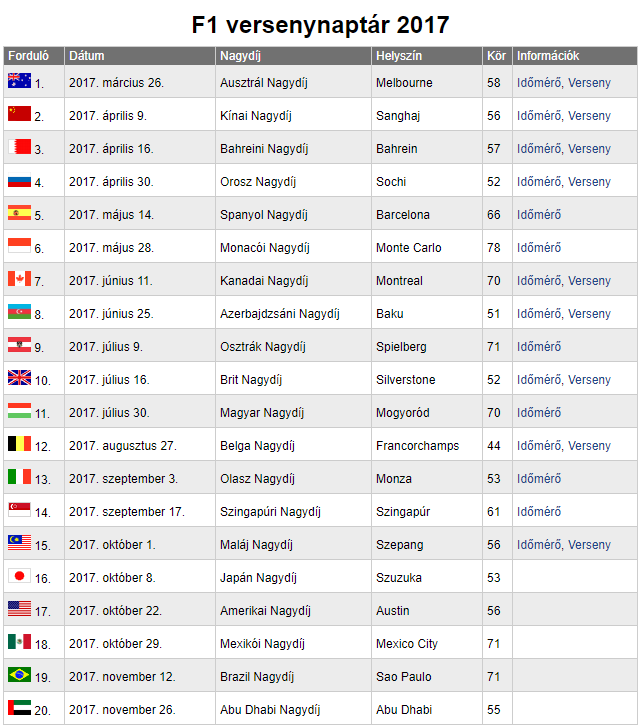Open Időmérő link for Kínai Nagydíj
643x727 pixels.
539,116
